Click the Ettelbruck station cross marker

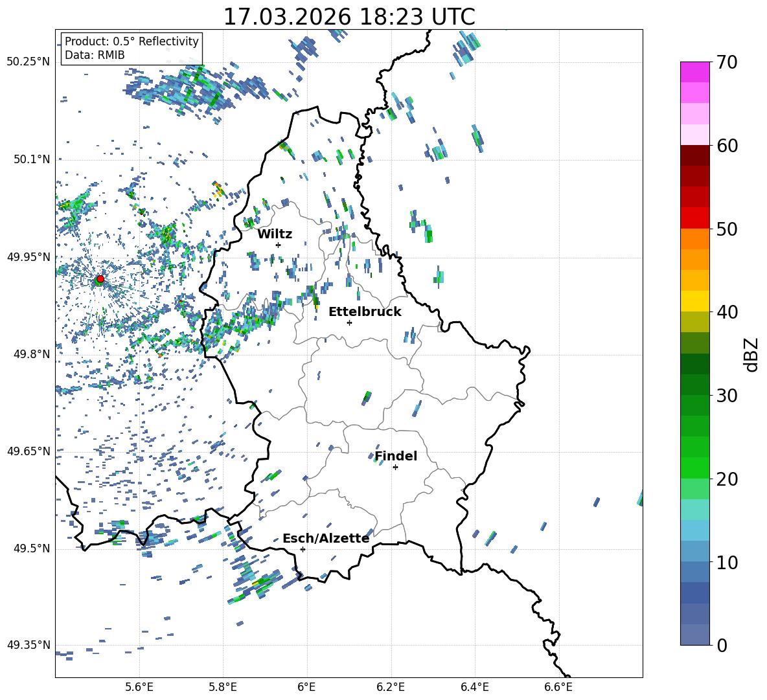[349, 322]
